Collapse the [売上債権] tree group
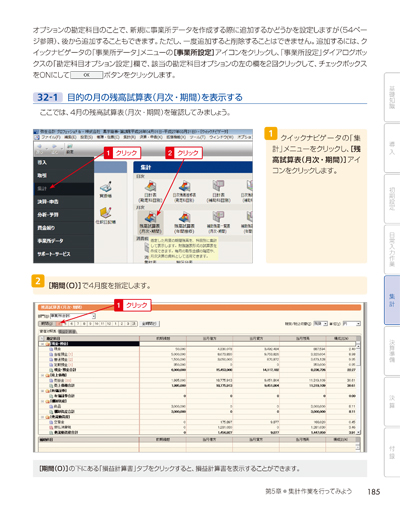The width and height of the screenshot is (400, 510). 42,375
